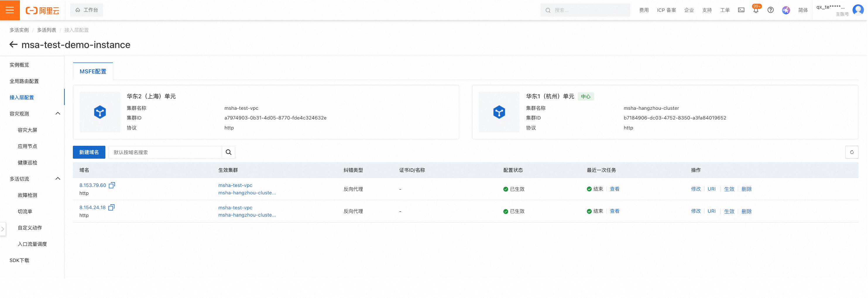The width and height of the screenshot is (868, 298).
Task: Select 接入层配置 in sidebar
Action: (22, 97)
